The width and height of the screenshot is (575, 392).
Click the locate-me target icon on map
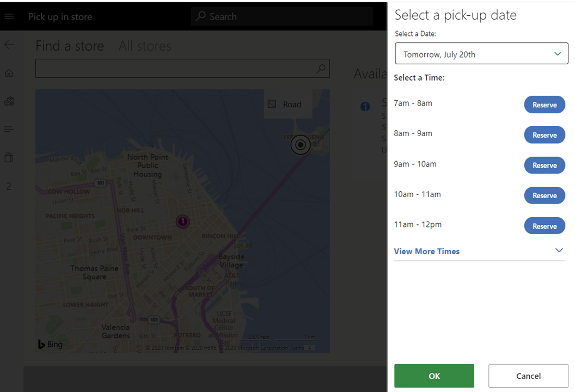tap(300, 144)
